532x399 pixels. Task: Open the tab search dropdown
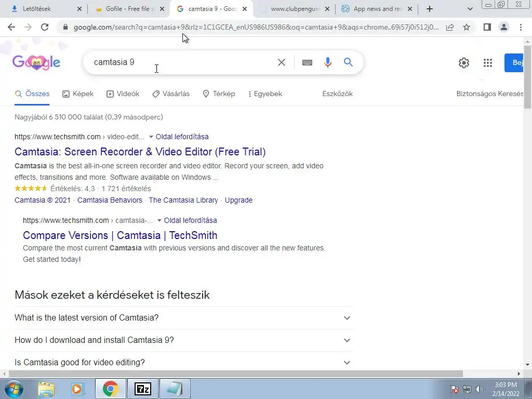point(470,9)
